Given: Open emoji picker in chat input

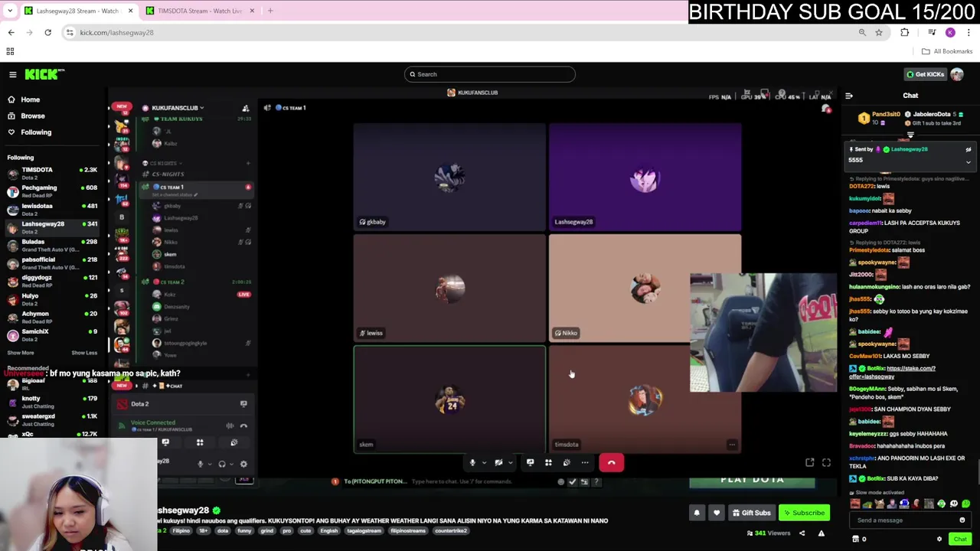Looking at the screenshot, I should 962,520.
